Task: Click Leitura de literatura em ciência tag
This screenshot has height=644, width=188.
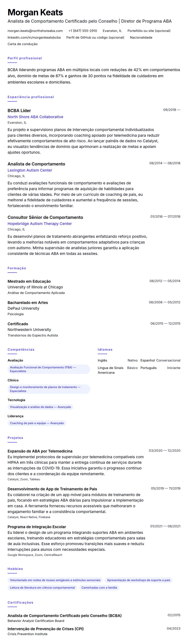Action: [42, 588]
